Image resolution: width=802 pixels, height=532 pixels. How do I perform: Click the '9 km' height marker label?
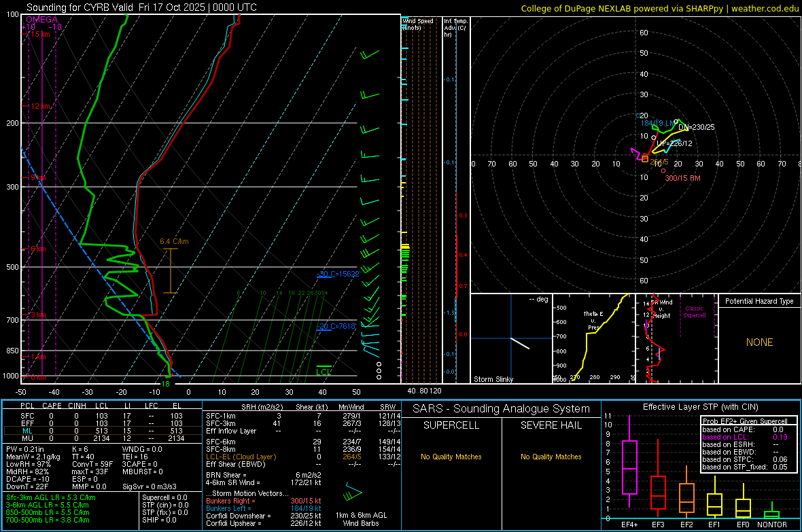[38, 177]
